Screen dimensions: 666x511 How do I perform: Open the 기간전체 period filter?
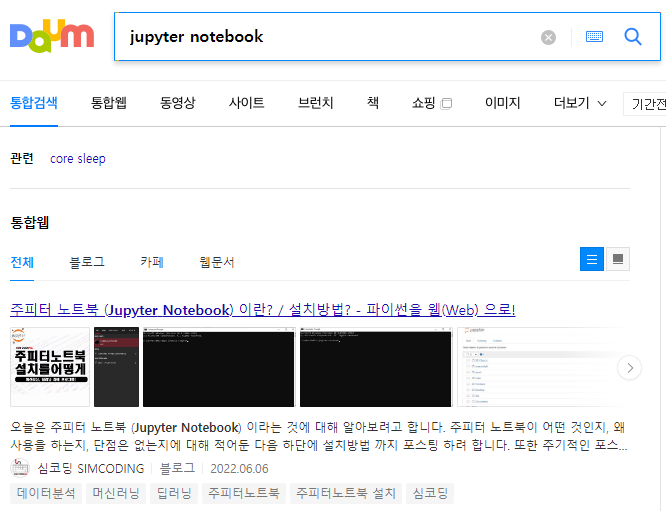[645, 104]
